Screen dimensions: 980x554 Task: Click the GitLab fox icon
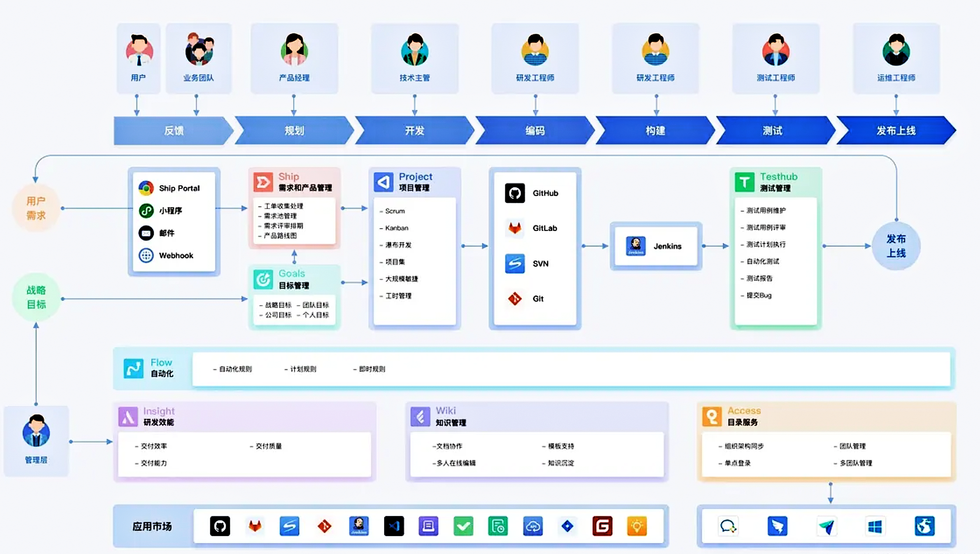515,228
